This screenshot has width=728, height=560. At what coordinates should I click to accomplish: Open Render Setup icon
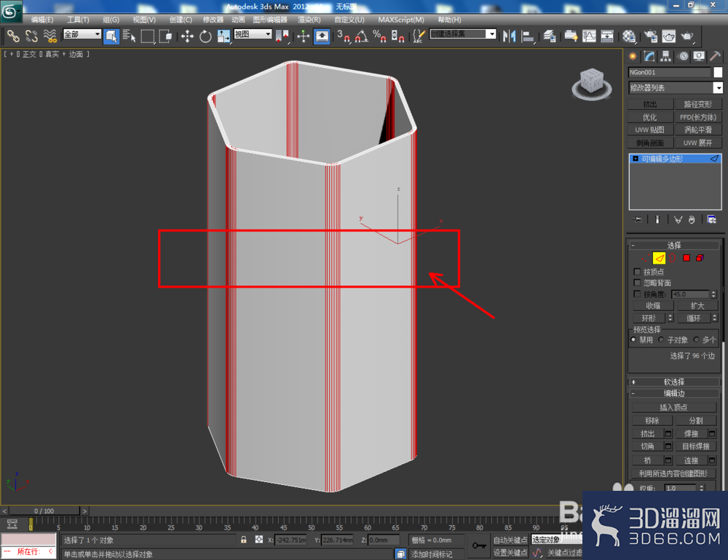[650, 36]
